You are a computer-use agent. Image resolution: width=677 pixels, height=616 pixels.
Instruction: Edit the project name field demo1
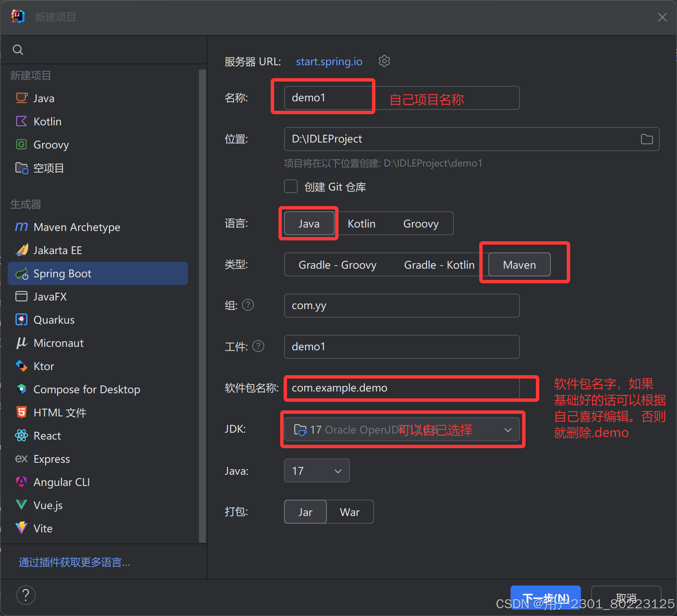402,98
